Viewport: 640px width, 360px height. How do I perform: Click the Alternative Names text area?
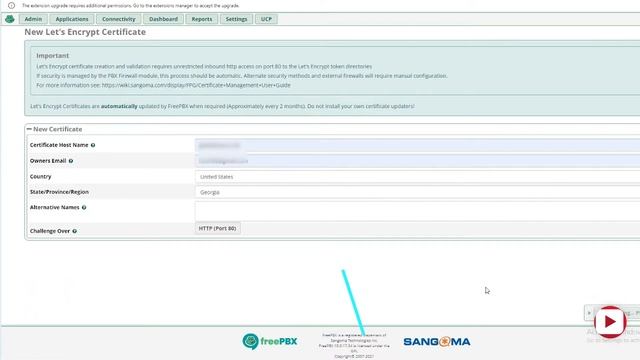pyautogui.click(x=417, y=211)
